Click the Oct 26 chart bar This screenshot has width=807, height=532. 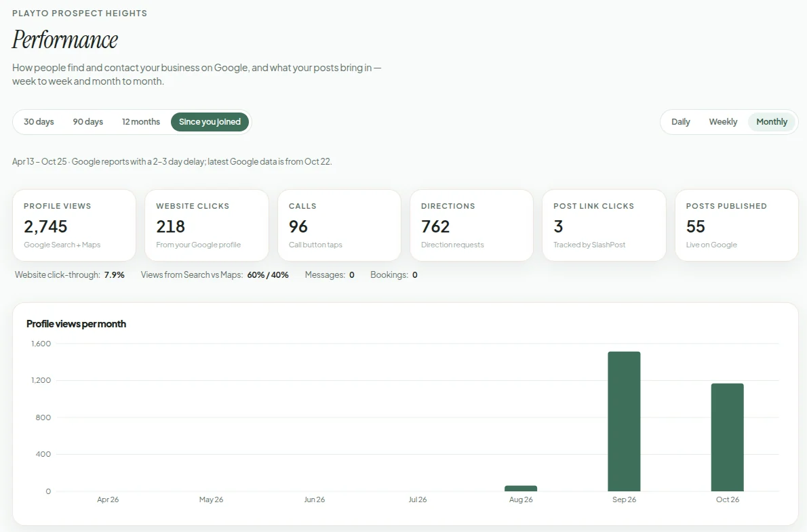click(x=727, y=437)
